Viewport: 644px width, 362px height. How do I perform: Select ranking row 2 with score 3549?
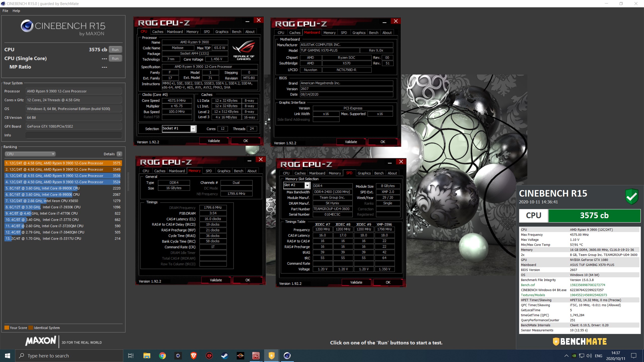point(63,169)
